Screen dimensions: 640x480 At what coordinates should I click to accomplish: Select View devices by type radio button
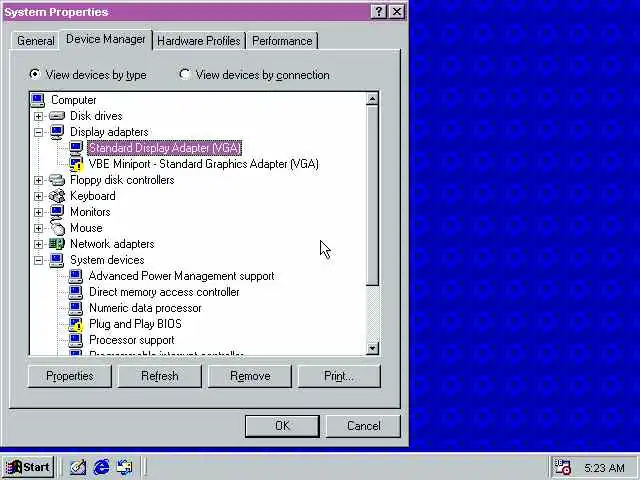35,74
